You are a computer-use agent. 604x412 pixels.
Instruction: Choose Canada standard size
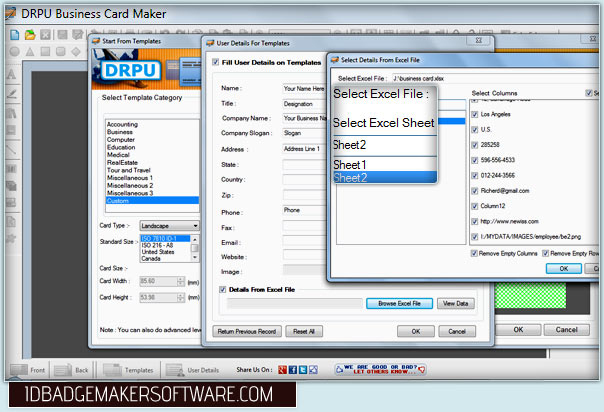(x=151, y=259)
